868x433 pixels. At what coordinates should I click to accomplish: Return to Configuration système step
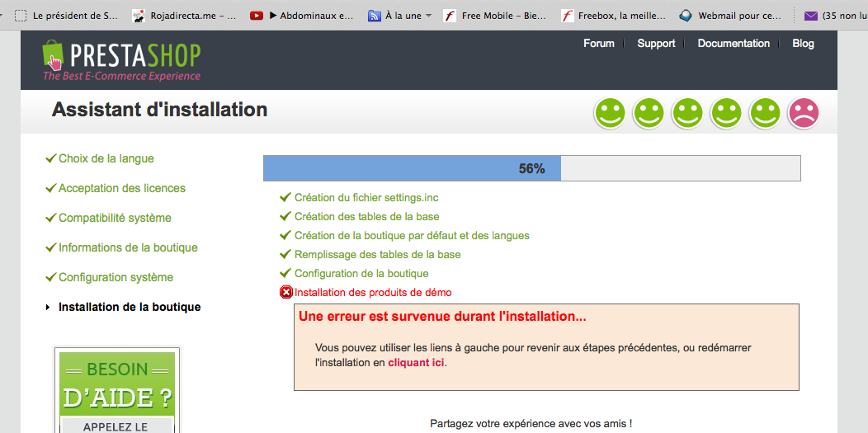(x=116, y=278)
